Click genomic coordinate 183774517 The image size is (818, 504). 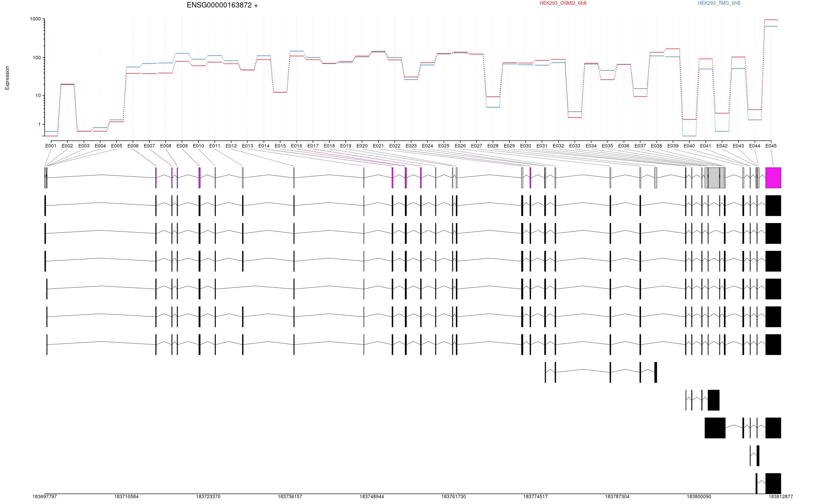535,497
